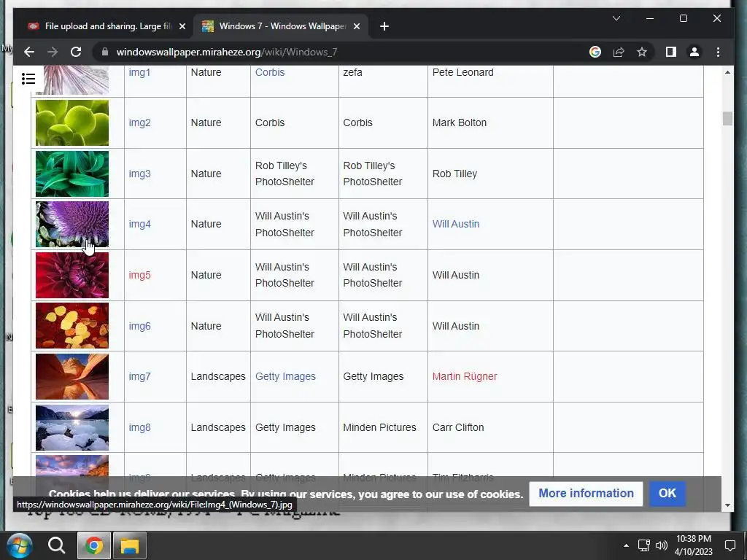The image size is (747, 560).
Task: Click the forward navigation arrow
Action: click(x=53, y=52)
